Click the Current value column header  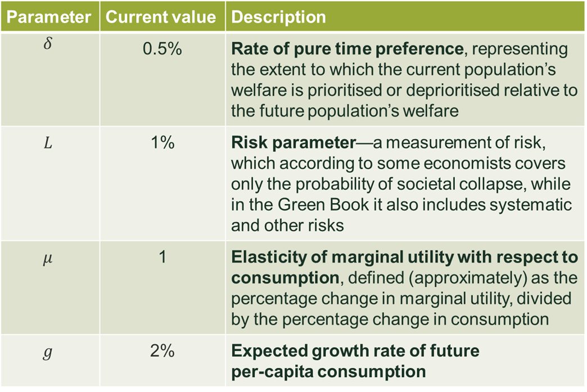(x=162, y=17)
